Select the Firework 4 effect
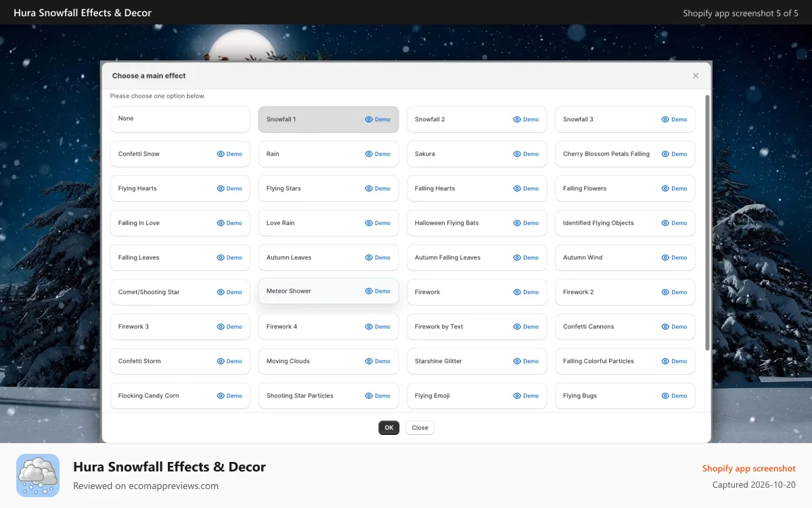Image resolution: width=812 pixels, height=508 pixels. point(328,326)
